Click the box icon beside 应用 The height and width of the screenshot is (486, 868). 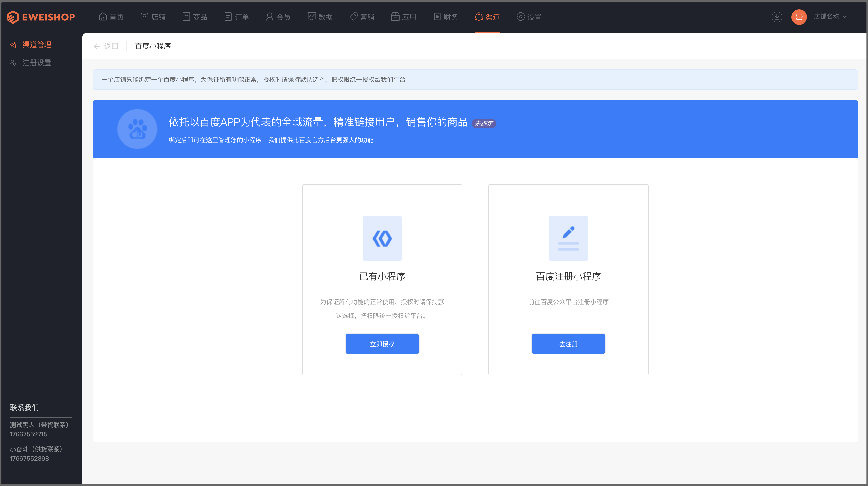pyautogui.click(x=395, y=17)
